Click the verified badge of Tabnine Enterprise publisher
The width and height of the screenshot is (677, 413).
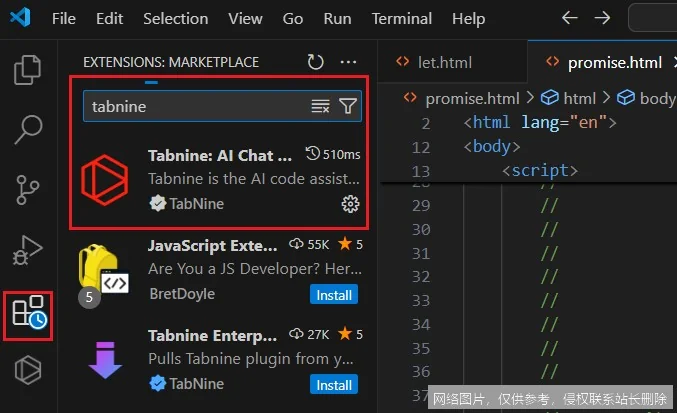pyautogui.click(x=158, y=383)
